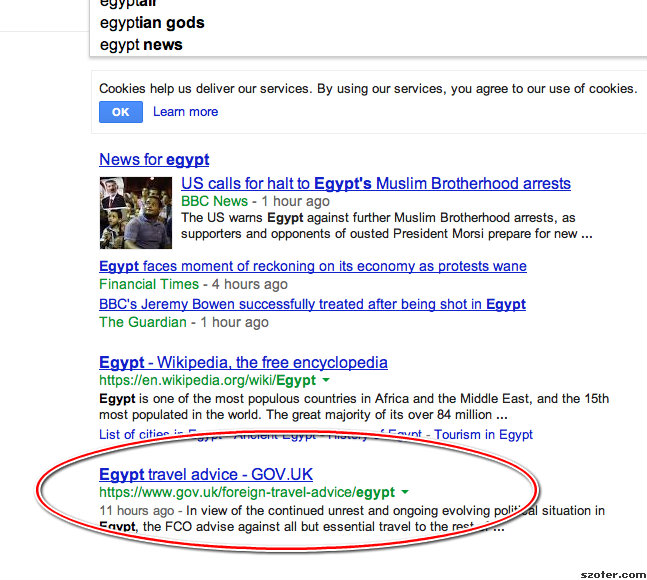Open the Tourism in Egypt sitelink
Image resolution: width=647 pixels, height=580 pixels.
(483, 434)
